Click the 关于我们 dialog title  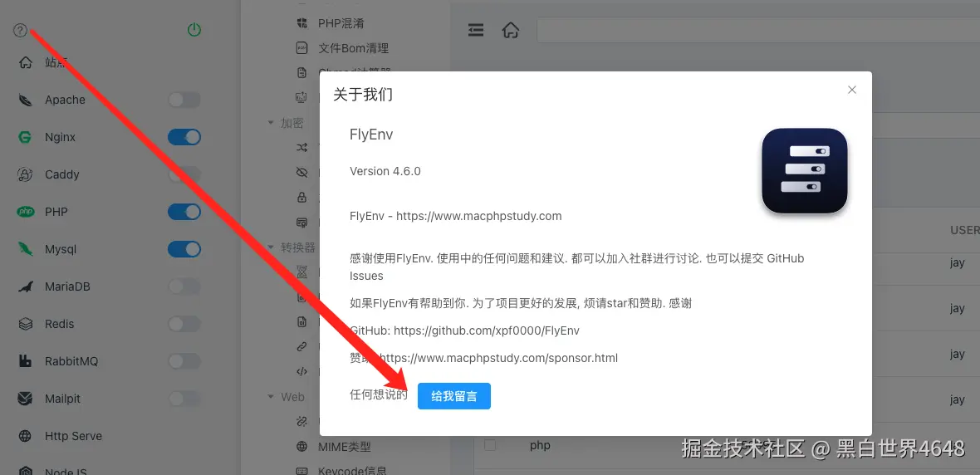tap(363, 95)
